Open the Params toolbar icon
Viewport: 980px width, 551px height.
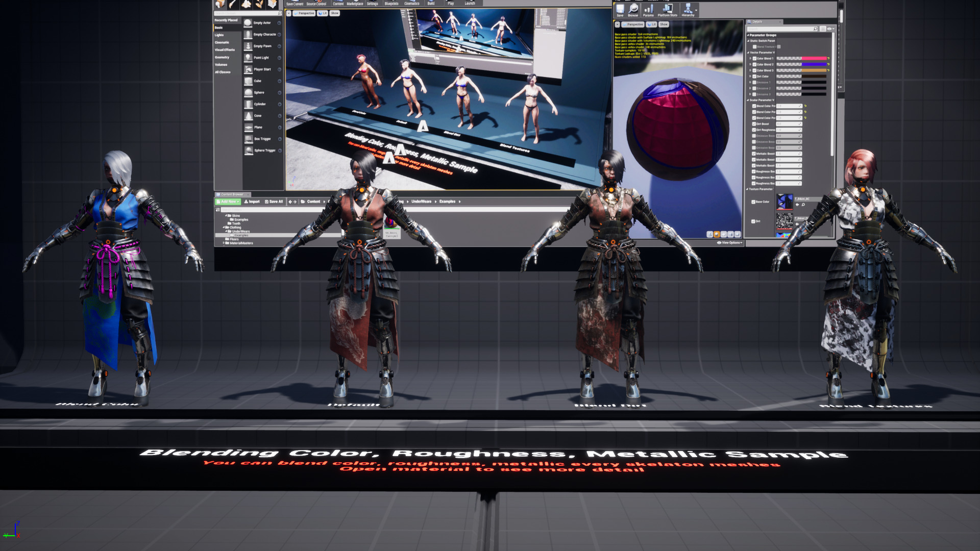648,9
